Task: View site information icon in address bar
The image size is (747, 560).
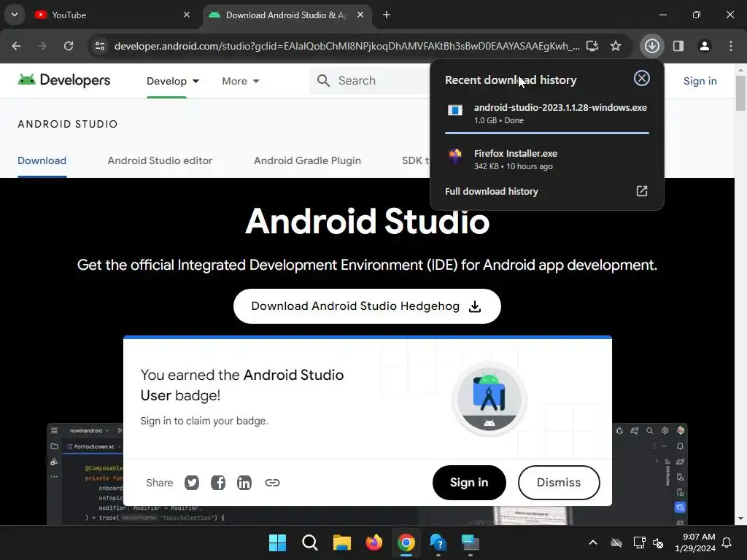Action: [x=99, y=46]
